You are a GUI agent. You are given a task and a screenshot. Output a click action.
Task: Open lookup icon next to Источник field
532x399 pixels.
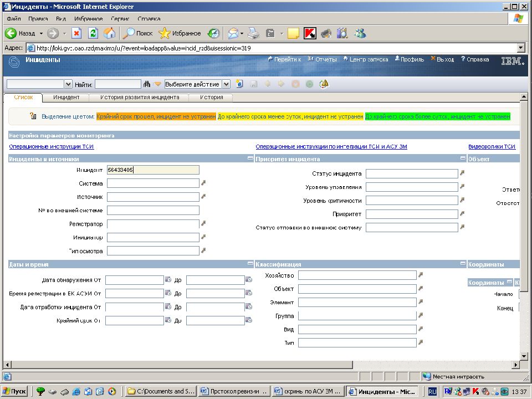203,196
